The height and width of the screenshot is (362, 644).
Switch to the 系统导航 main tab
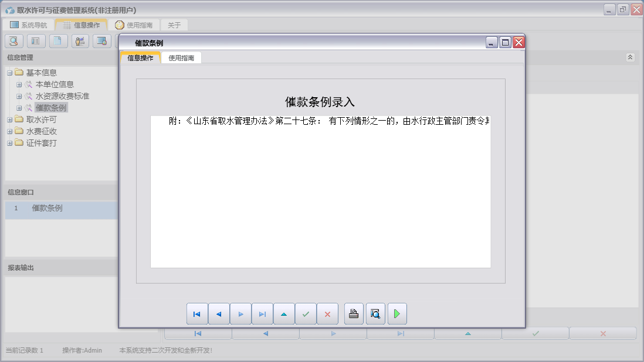click(x=29, y=25)
